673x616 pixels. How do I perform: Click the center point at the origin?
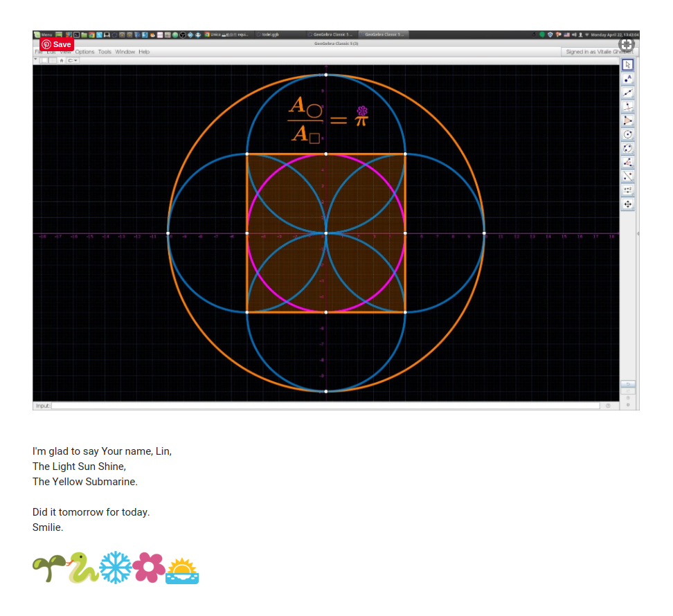click(326, 233)
